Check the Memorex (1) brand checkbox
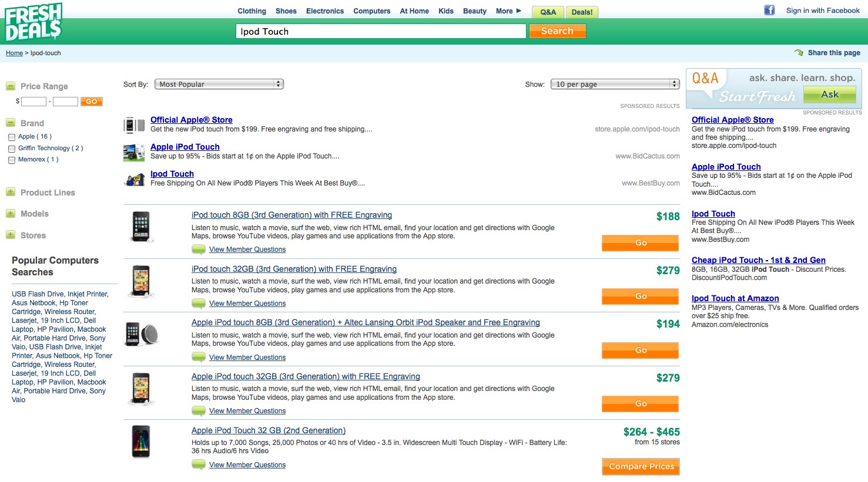 pyautogui.click(x=11, y=160)
